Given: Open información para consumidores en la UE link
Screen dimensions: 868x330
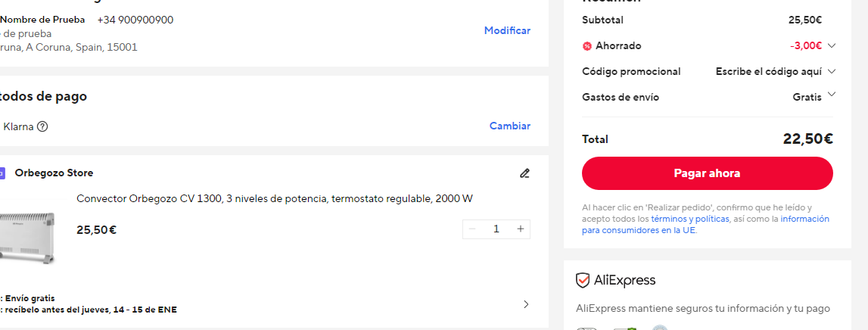Looking at the screenshot, I should 706,224.
